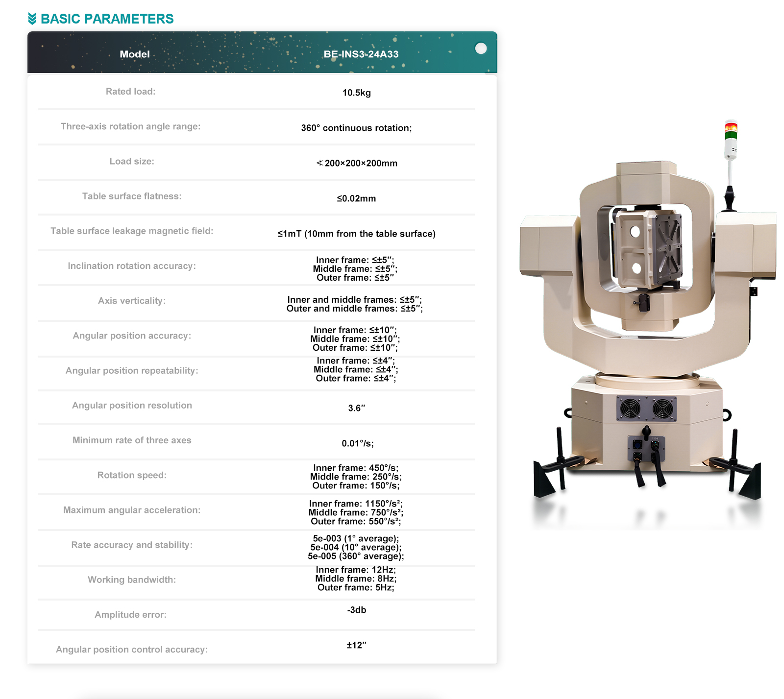
Task: Click the 10.5kg rated load value
Action: (356, 93)
